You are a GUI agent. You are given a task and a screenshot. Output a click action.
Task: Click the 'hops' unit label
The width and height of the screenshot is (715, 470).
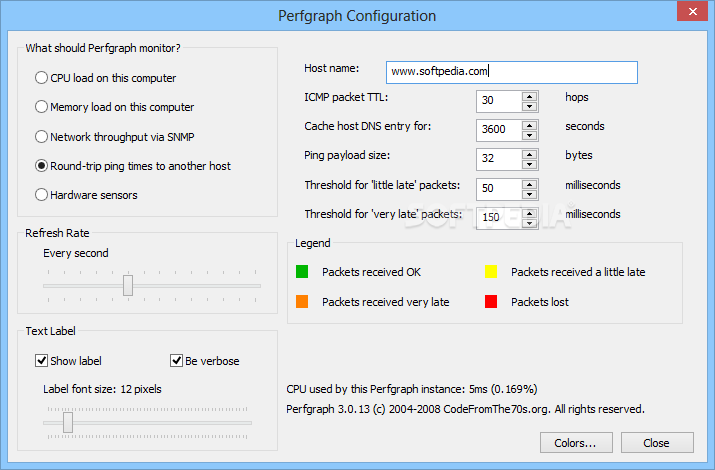tap(577, 97)
